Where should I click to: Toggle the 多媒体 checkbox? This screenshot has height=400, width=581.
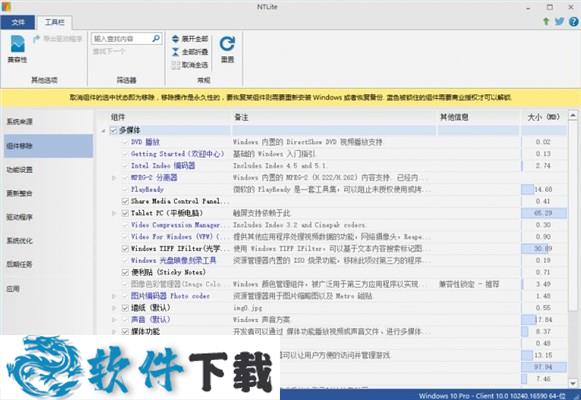(114, 130)
